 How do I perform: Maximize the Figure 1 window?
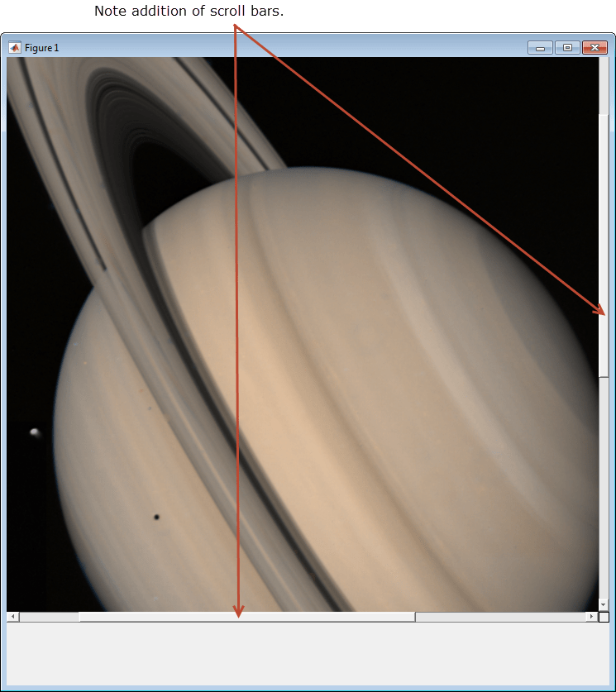(x=567, y=48)
